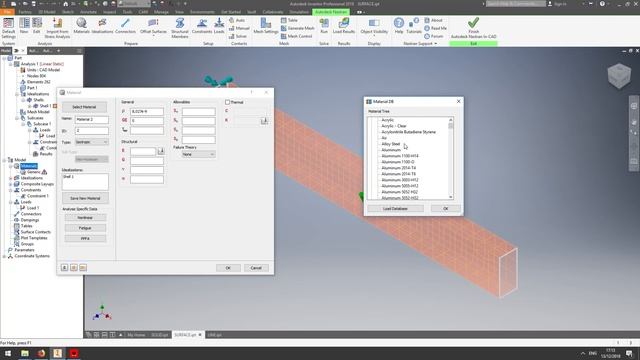Open the Object Visibility dropdown
Image resolution: width=640 pixels, height=360 pixels.
[374, 27]
